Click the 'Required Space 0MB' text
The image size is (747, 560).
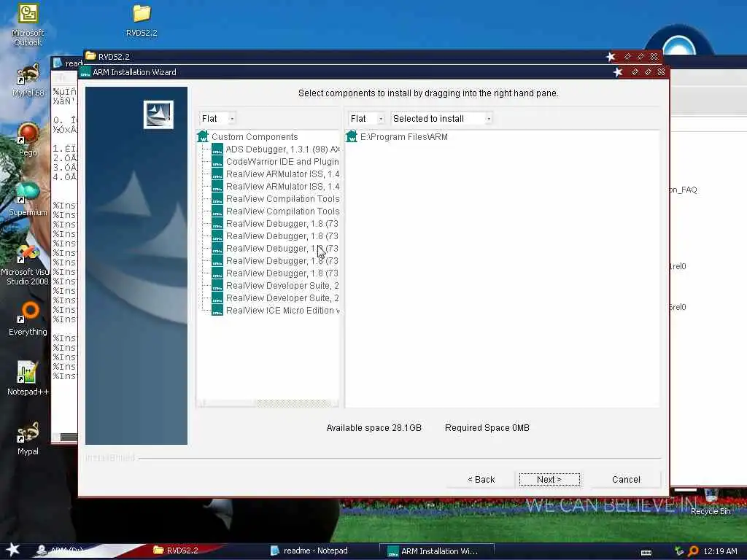(487, 427)
